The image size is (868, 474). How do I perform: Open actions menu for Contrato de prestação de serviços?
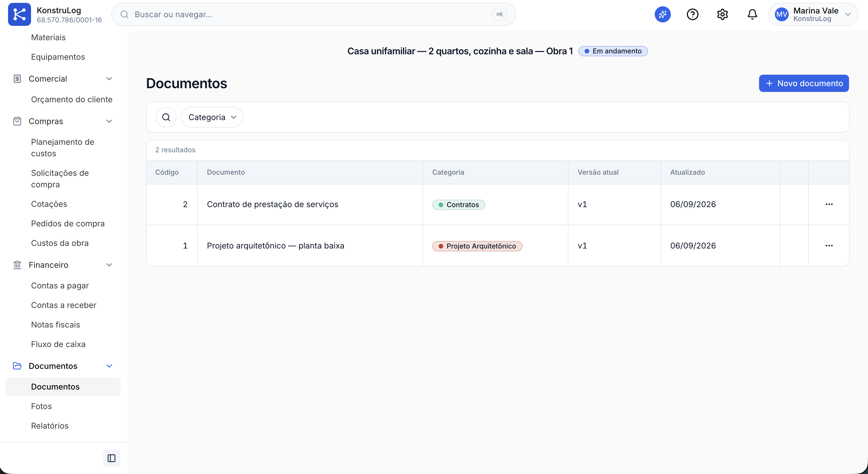click(x=829, y=204)
